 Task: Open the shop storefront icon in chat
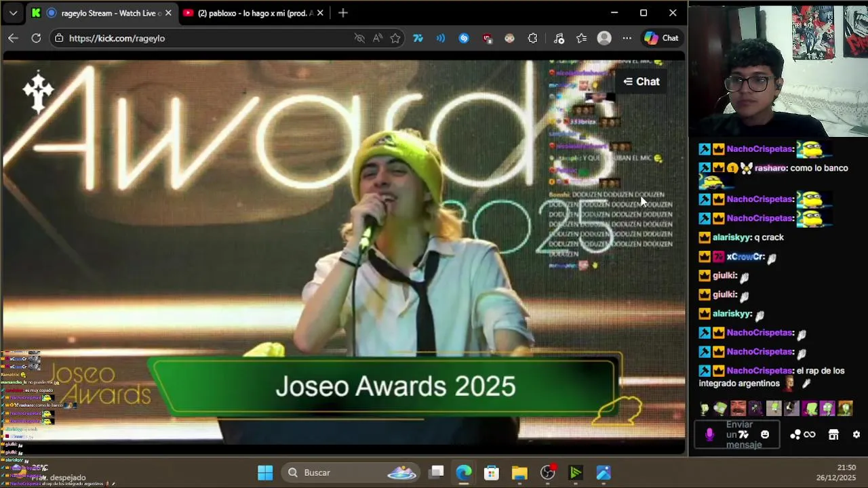pos(833,434)
